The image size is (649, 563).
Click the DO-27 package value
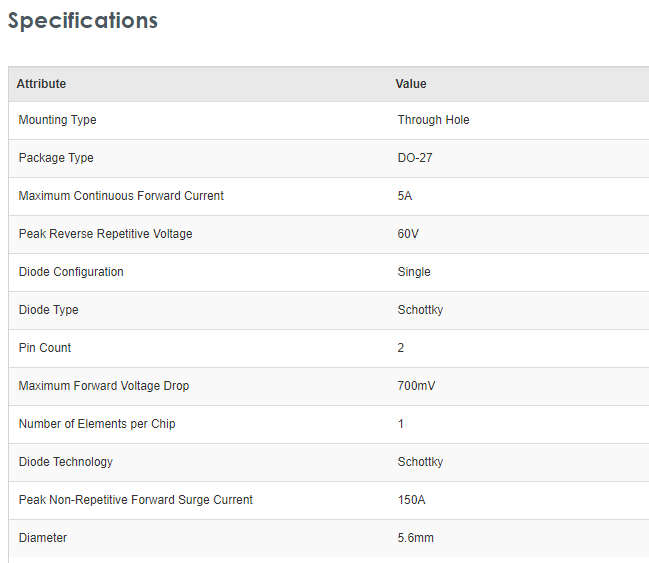click(x=415, y=158)
